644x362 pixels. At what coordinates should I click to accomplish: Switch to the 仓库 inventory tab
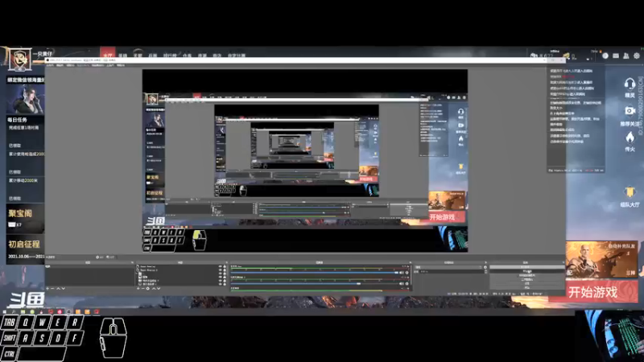tap(187, 56)
